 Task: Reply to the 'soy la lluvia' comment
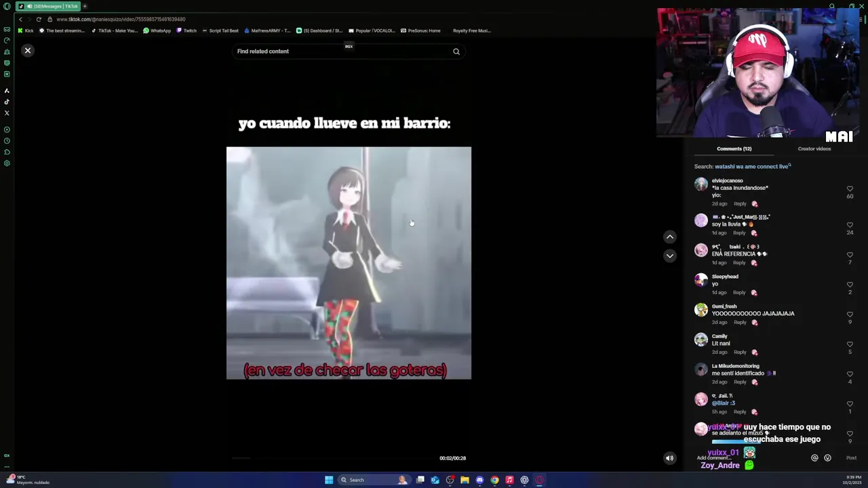(x=739, y=233)
